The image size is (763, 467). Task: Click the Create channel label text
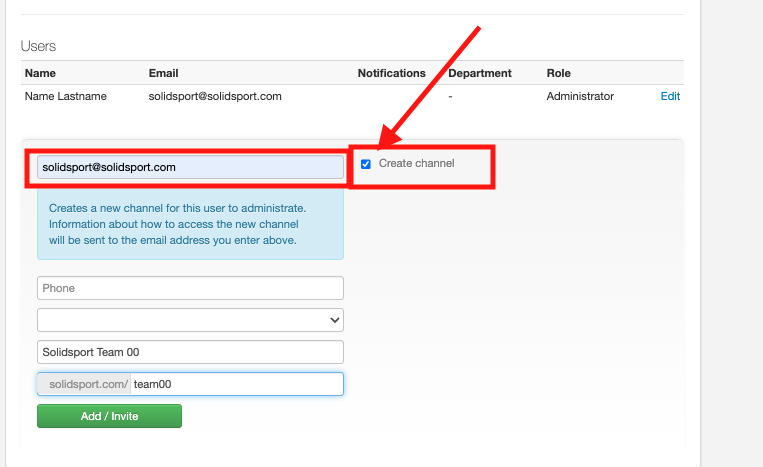point(416,163)
